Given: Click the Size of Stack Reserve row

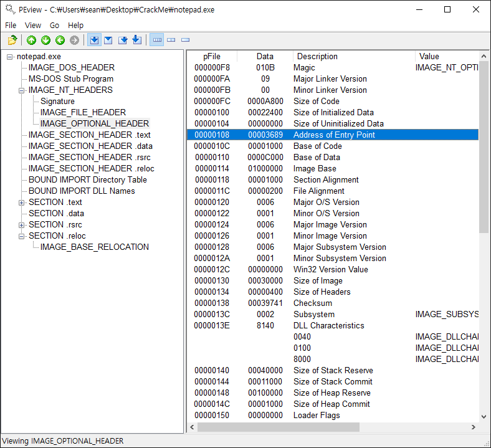Looking at the screenshot, I should pyautogui.click(x=333, y=371).
